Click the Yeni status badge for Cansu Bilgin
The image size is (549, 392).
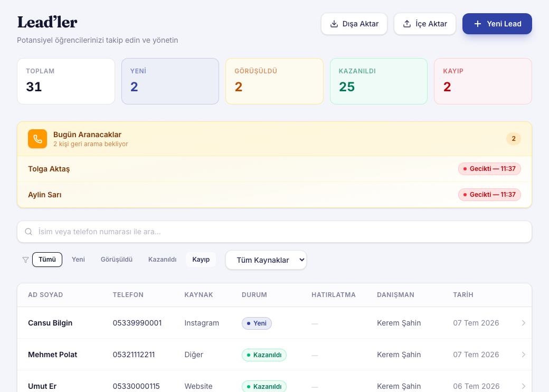tap(257, 323)
